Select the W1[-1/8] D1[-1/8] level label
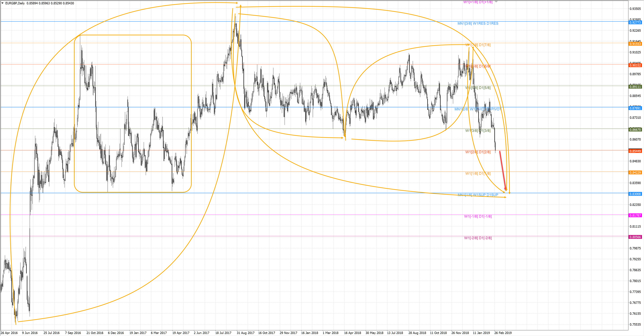 pos(478,216)
